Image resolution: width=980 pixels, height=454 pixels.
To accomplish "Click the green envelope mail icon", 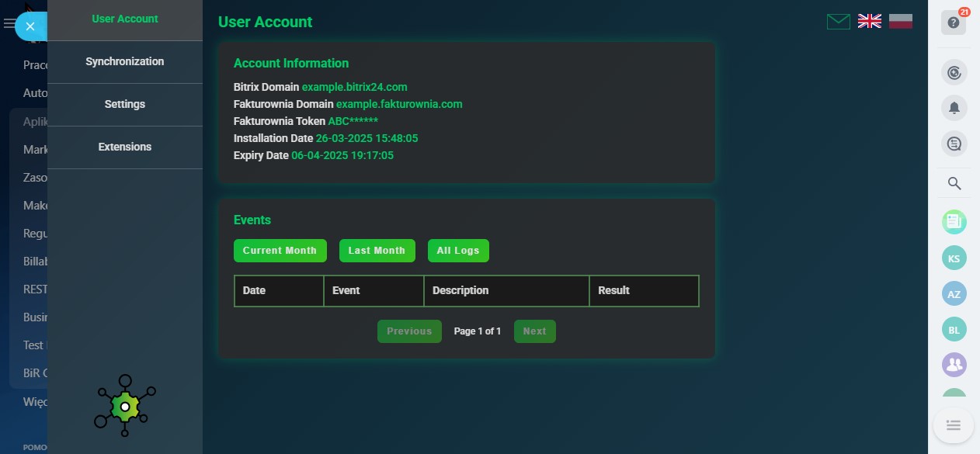I will (838, 22).
